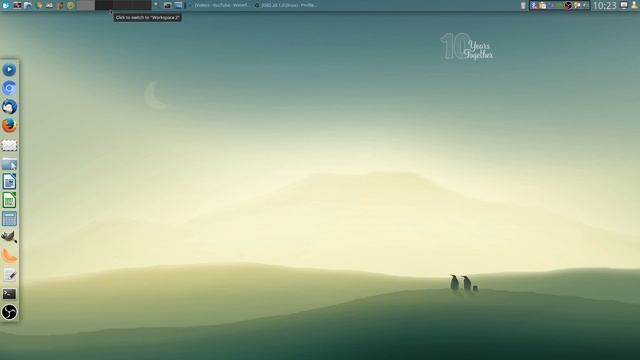The image size is (640, 360).
Task: Launch the Firefox browser from the dock
Action: tap(9, 125)
